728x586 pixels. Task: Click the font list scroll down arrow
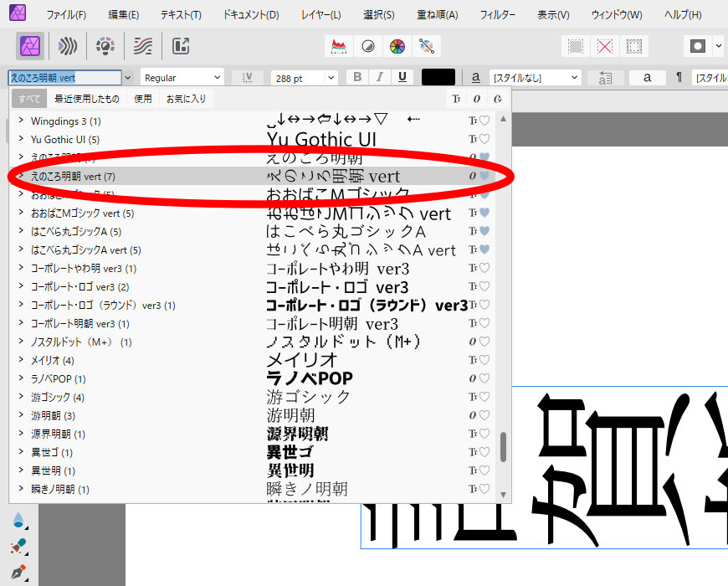(x=503, y=495)
